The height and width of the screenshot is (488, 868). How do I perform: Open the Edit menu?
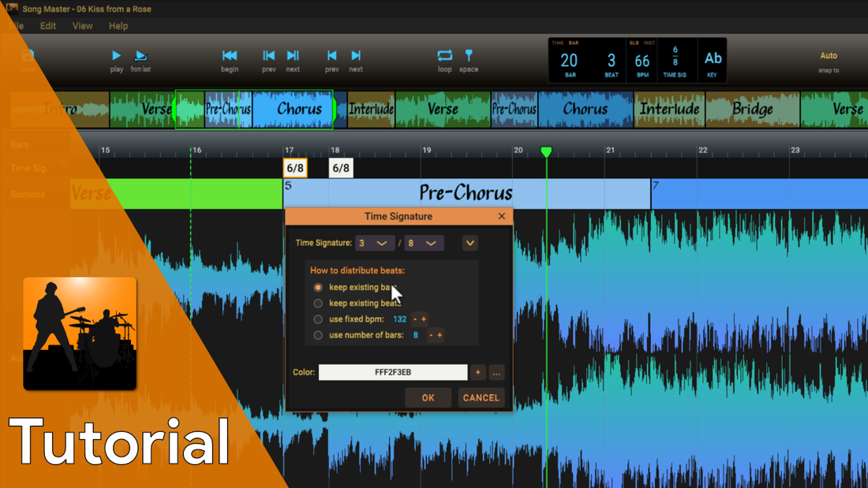[x=47, y=25]
